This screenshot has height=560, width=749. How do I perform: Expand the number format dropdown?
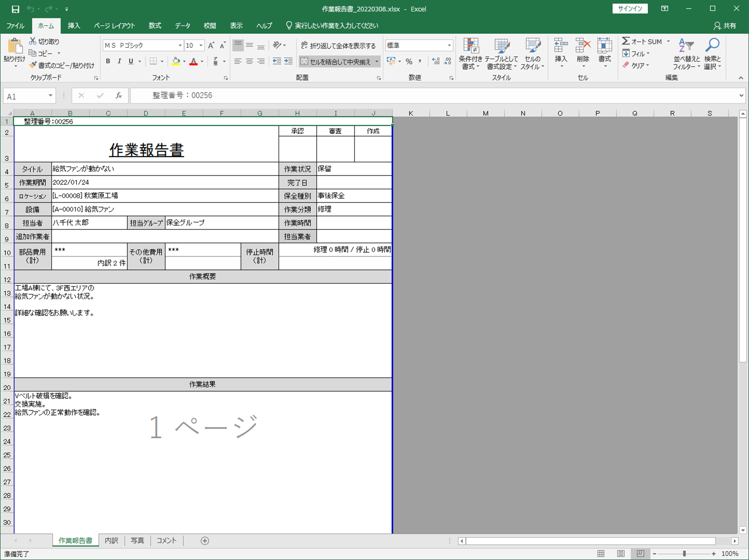(x=449, y=46)
